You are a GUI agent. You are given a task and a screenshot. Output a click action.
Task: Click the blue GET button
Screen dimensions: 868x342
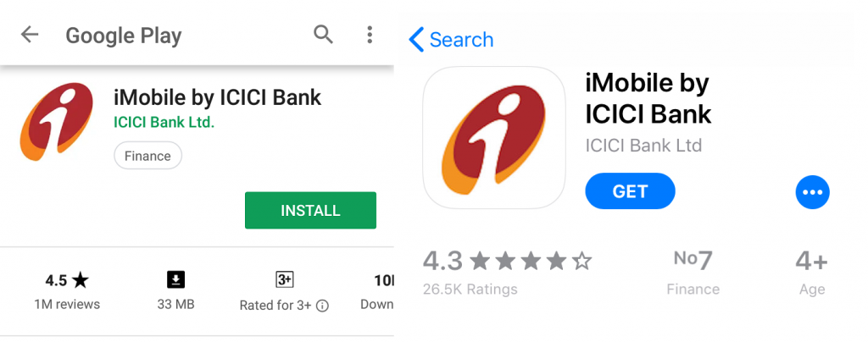tap(630, 191)
